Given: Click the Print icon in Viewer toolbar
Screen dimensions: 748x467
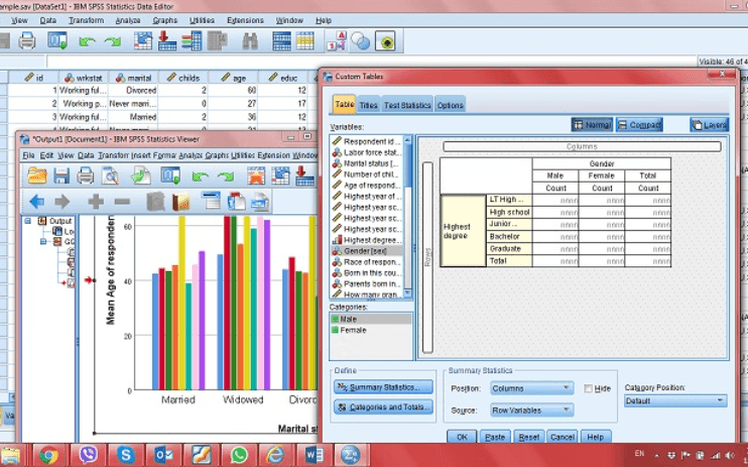Looking at the screenshot, I should pos(85,176).
